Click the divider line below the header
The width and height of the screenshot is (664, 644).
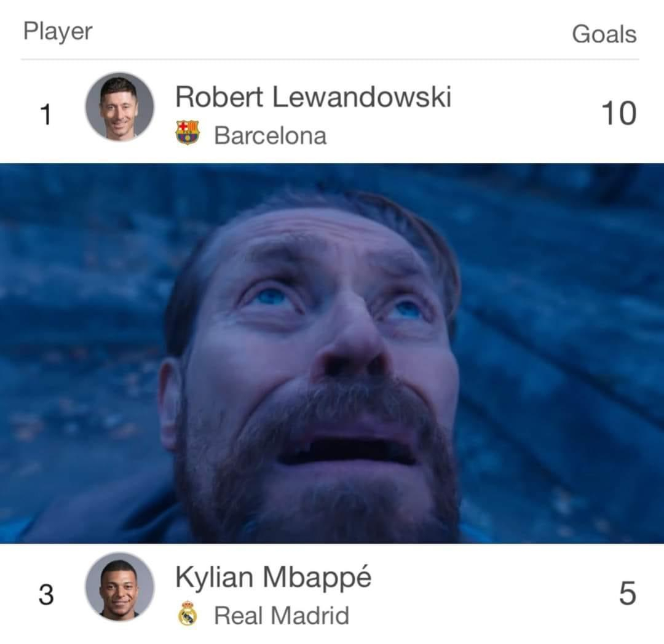330,59
